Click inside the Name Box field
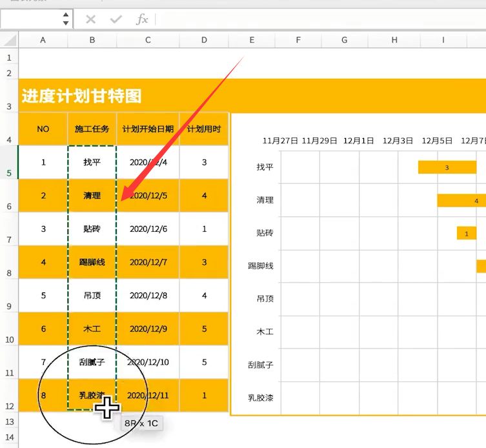This screenshot has height=448, width=486. pyautogui.click(x=31, y=19)
